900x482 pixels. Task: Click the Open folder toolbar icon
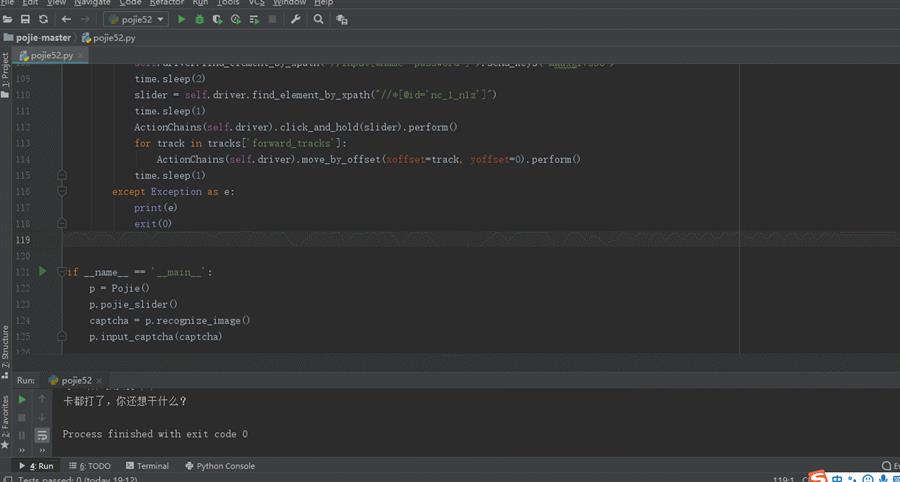7,20
